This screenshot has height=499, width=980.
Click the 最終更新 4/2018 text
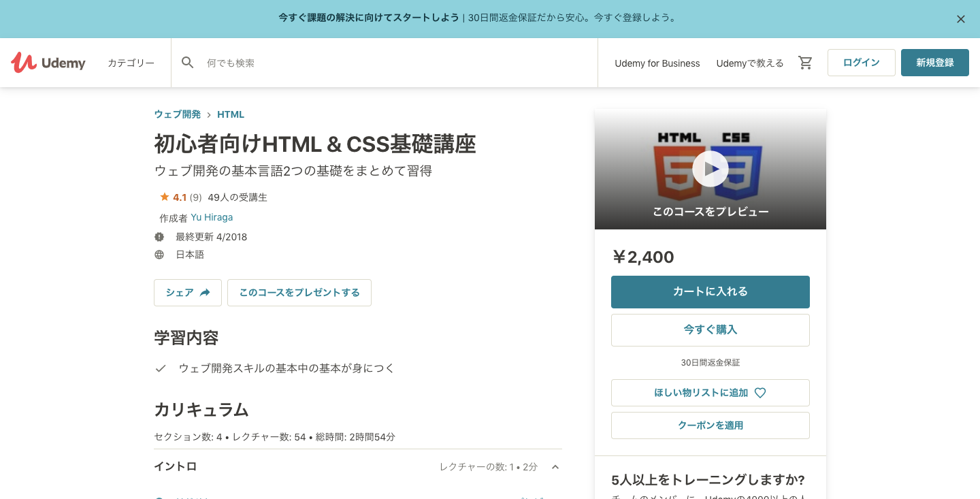coord(212,237)
